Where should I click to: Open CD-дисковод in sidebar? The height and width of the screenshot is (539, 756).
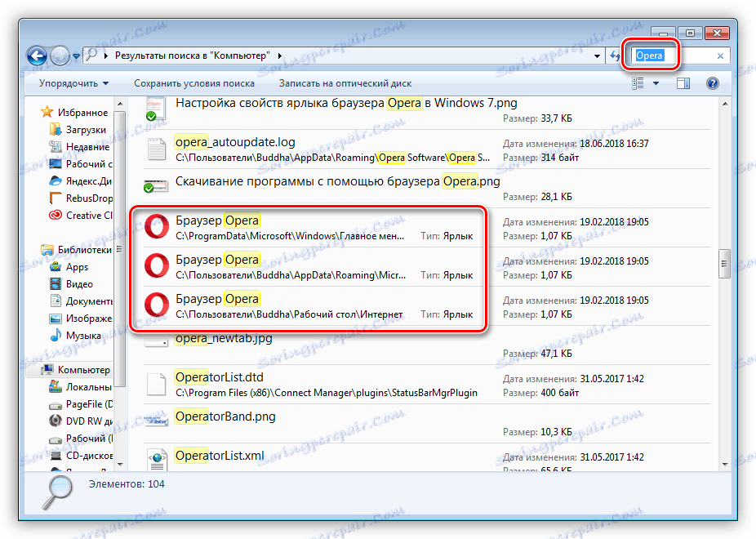click(x=81, y=456)
